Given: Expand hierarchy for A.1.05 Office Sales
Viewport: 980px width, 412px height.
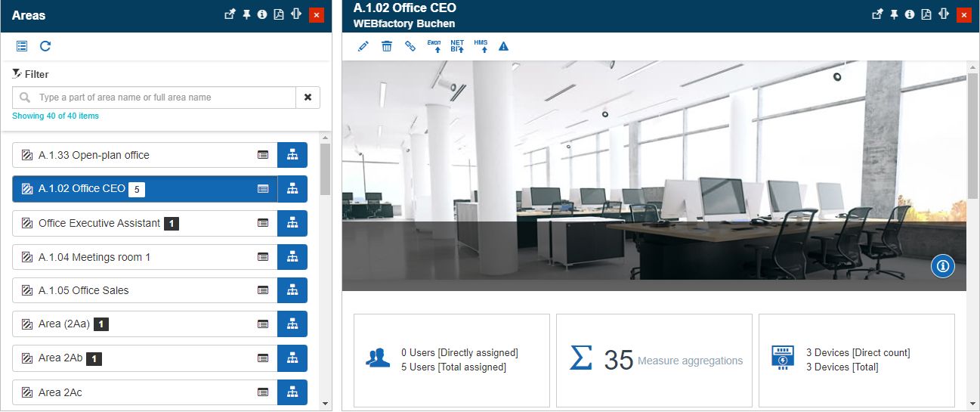Looking at the screenshot, I should coord(292,290).
